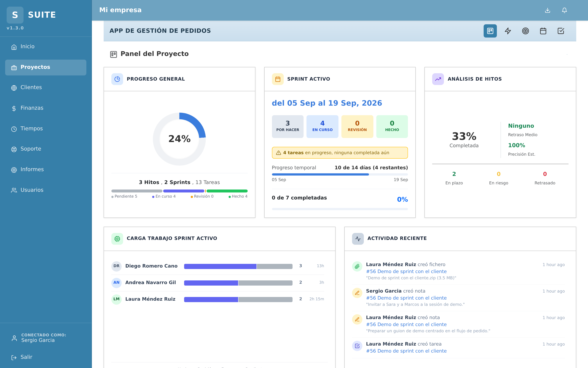Open Clientes in sidebar

tap(46, 88)
